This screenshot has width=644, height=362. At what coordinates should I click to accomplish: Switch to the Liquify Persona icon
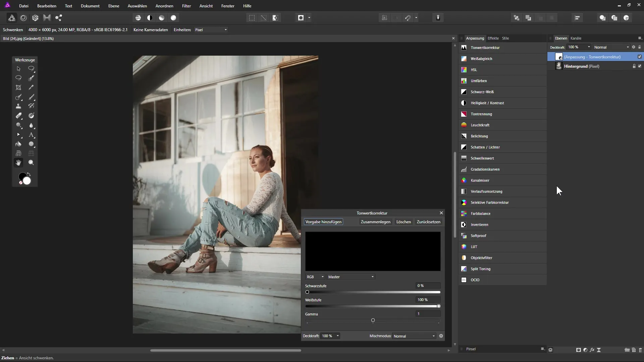(x=23, y=18)
